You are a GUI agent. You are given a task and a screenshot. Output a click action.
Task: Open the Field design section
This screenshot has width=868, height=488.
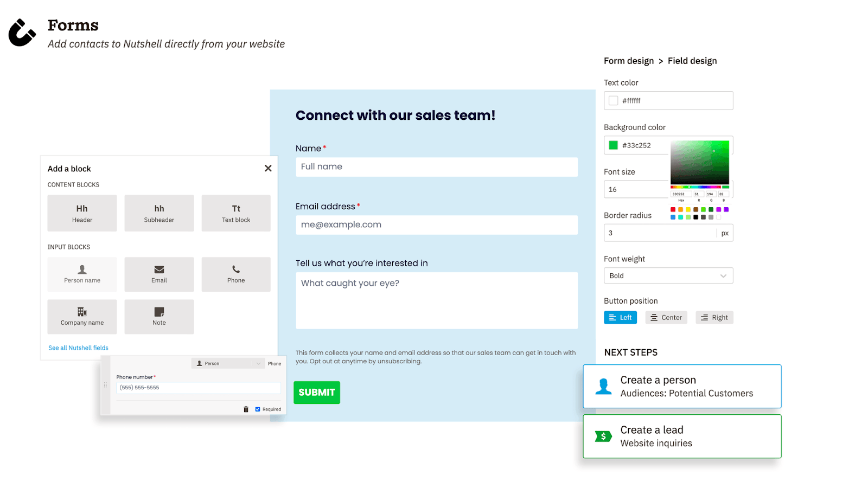pos(692,61)
